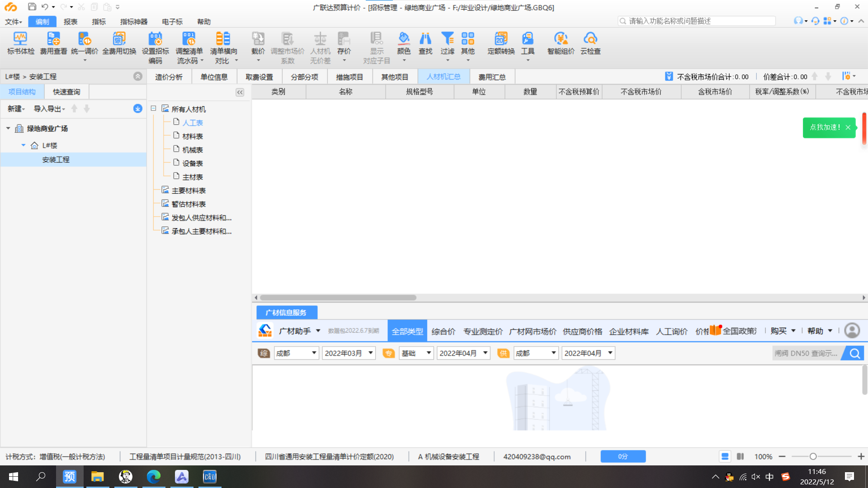Open the 文件 menu

click(13, 22)
